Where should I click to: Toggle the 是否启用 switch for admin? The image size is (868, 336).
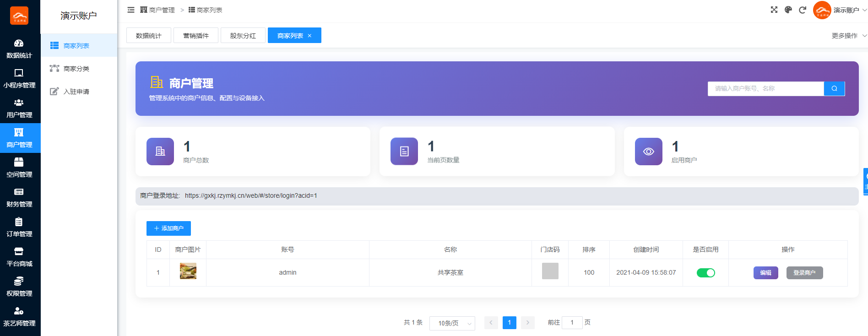pyautogui.click(x=705, y=273)
